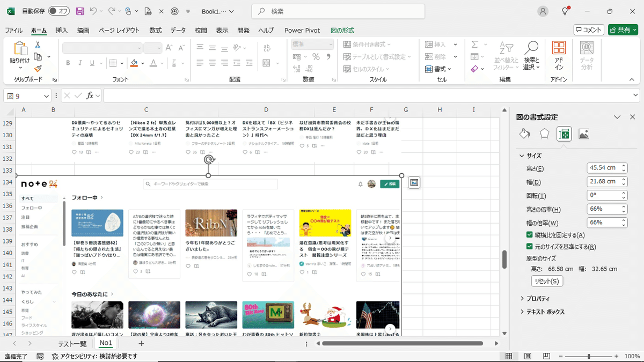Viewport: 644px width, 362px height.
Task: Open the Picture Format (図の形式) tab
Action: click(x=342, y=30)
